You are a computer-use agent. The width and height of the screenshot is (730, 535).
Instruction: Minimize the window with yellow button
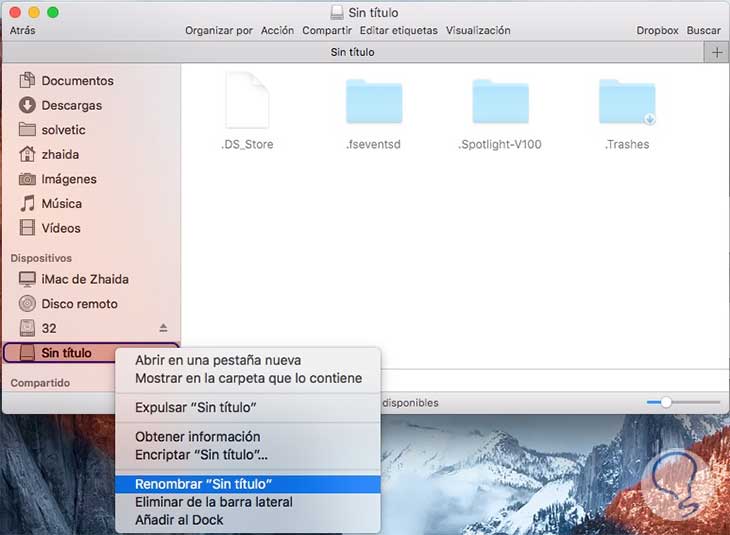[34, 13]
